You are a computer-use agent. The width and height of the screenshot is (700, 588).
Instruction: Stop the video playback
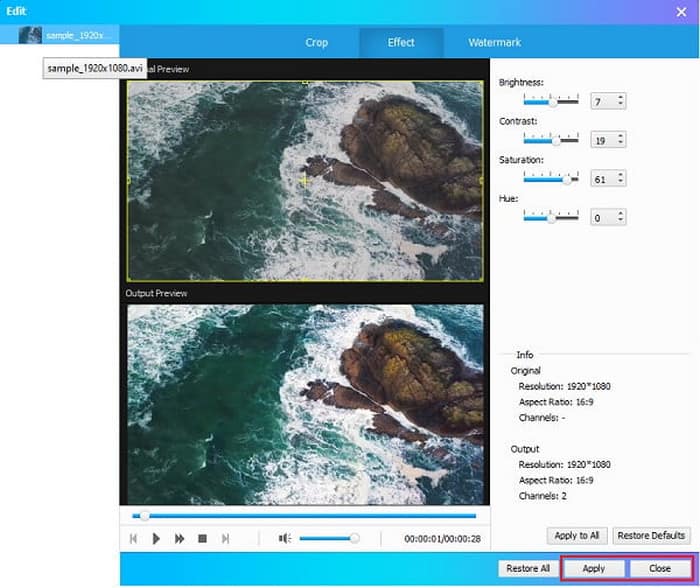(x=202, y=538)
